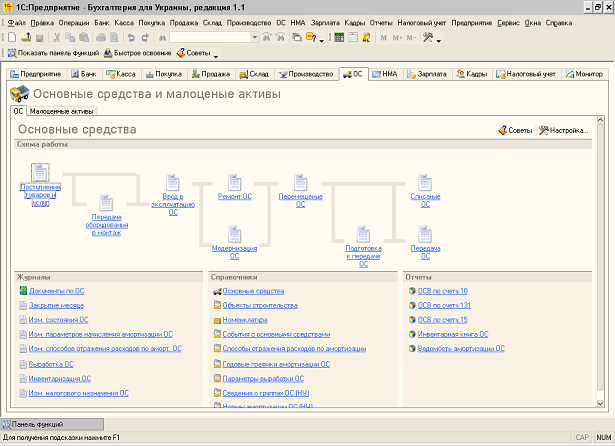Select the Малоценные активы sub-tab
This screenshot has height=446, width=615.
62,111
